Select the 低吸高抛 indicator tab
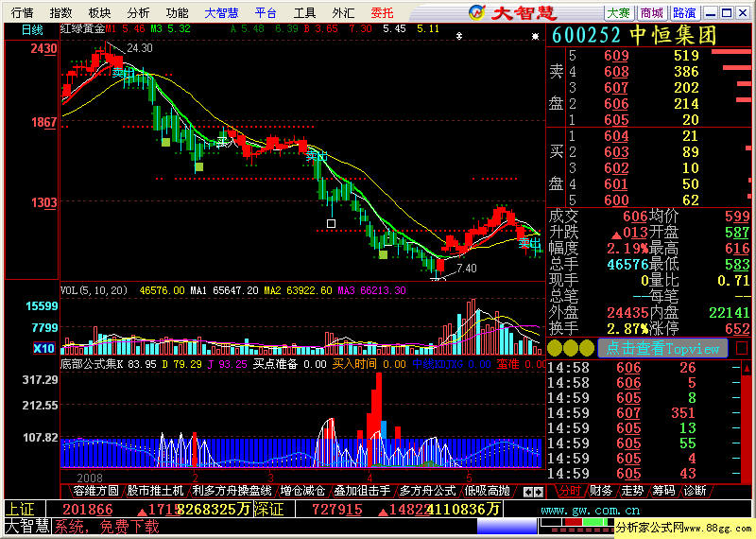 (x=487, y=491)
